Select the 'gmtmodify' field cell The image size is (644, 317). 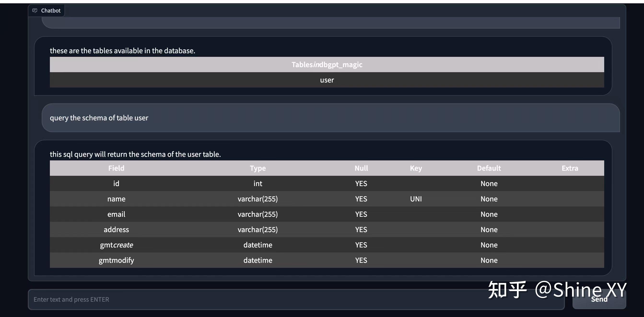tap(116, 260)
